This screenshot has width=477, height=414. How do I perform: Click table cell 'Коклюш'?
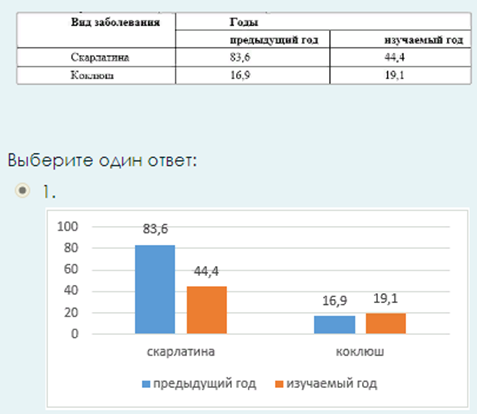92,75
